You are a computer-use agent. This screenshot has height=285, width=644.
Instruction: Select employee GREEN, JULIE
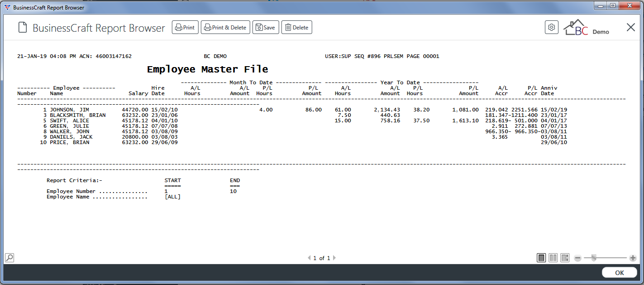point(69,126)
